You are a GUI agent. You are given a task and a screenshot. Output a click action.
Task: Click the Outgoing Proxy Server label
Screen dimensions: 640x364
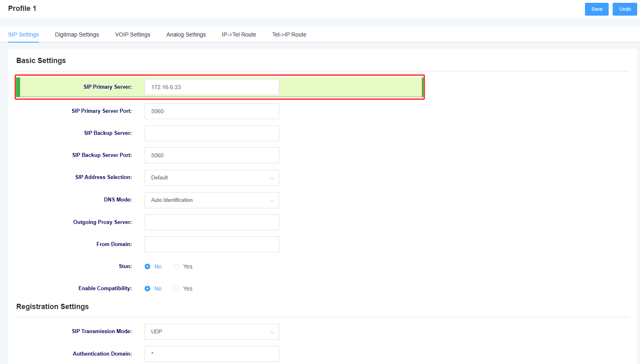(x=102, y=222)
